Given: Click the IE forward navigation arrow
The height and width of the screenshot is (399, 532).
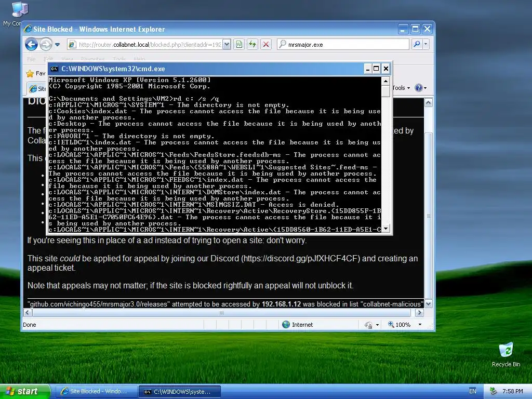Looking at the screenshot, I should (x=46, y=45).
